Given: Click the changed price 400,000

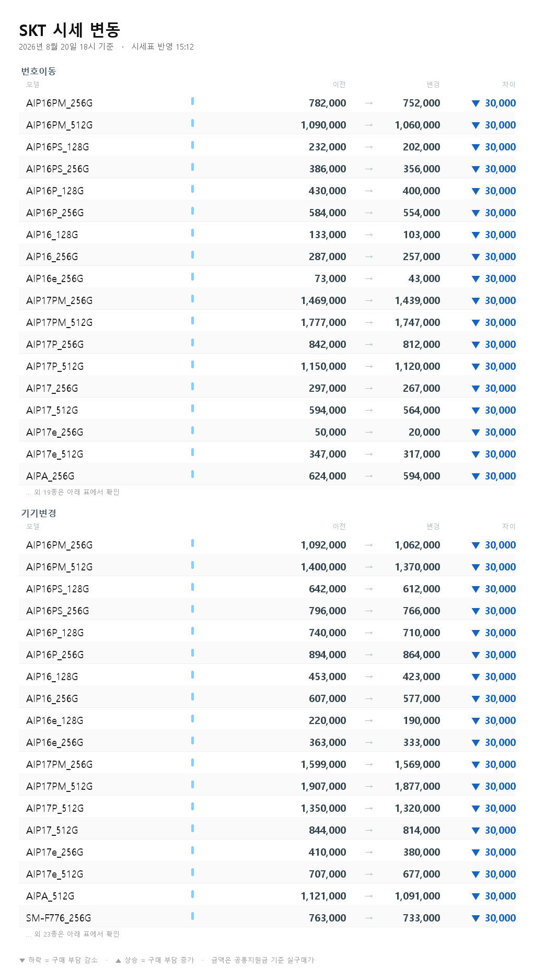Looking at the screenshot, I should coord(422,191).
